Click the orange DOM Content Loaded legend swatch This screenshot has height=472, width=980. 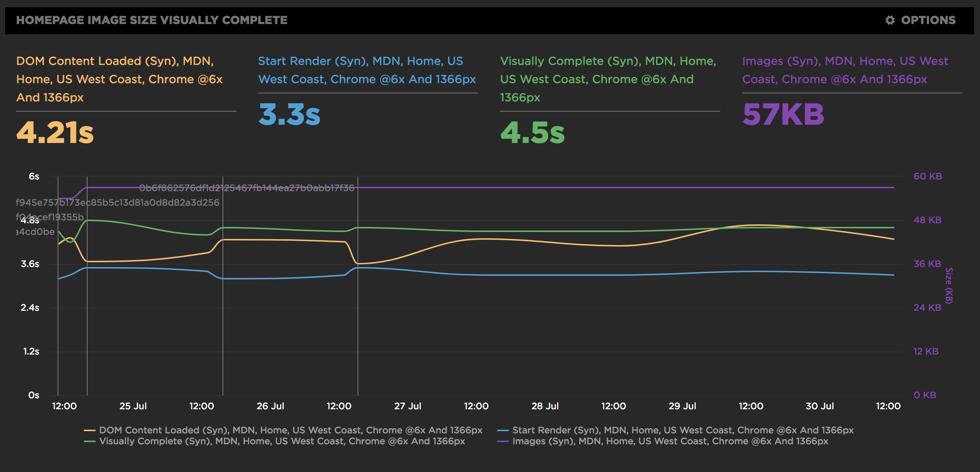(x=89, y=430)
